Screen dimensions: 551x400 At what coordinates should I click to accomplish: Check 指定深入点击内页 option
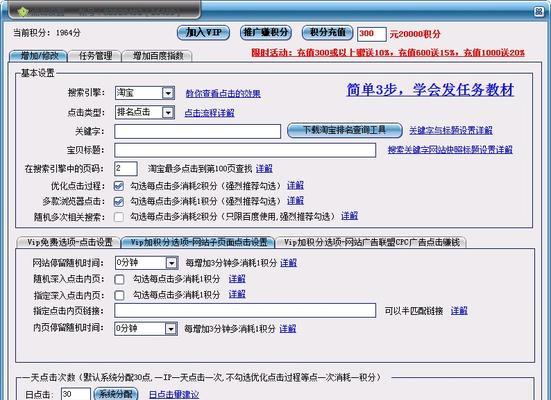click(119, 295)
